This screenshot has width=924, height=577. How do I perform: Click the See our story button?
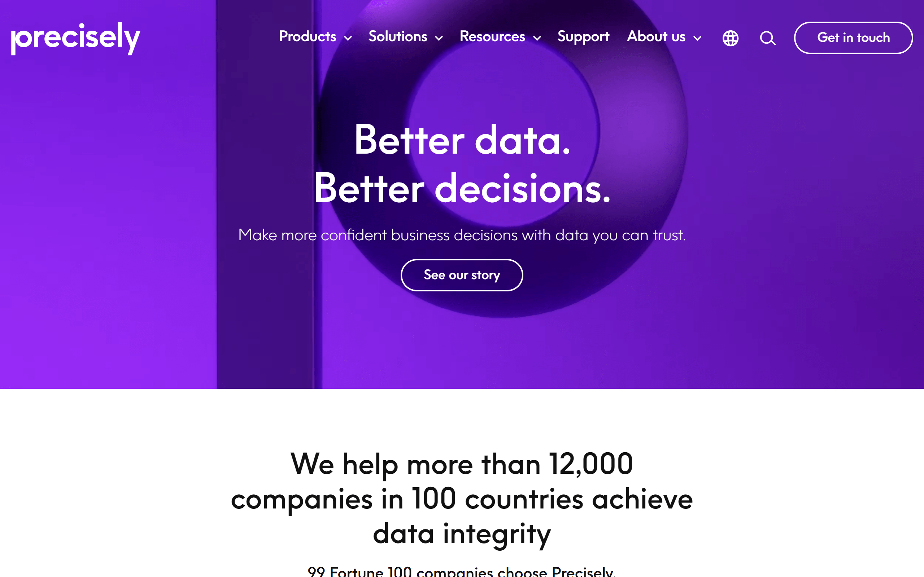462,274
